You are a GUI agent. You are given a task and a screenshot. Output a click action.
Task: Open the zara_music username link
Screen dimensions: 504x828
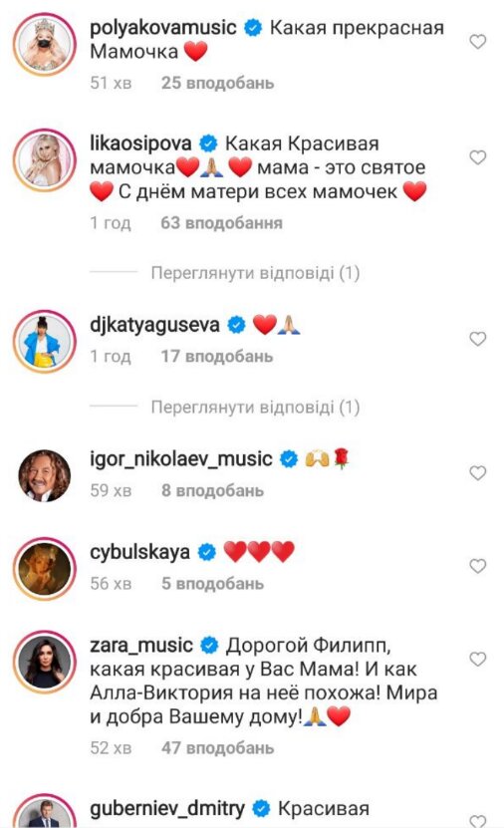pyautogui.click(x=141, y=645)
